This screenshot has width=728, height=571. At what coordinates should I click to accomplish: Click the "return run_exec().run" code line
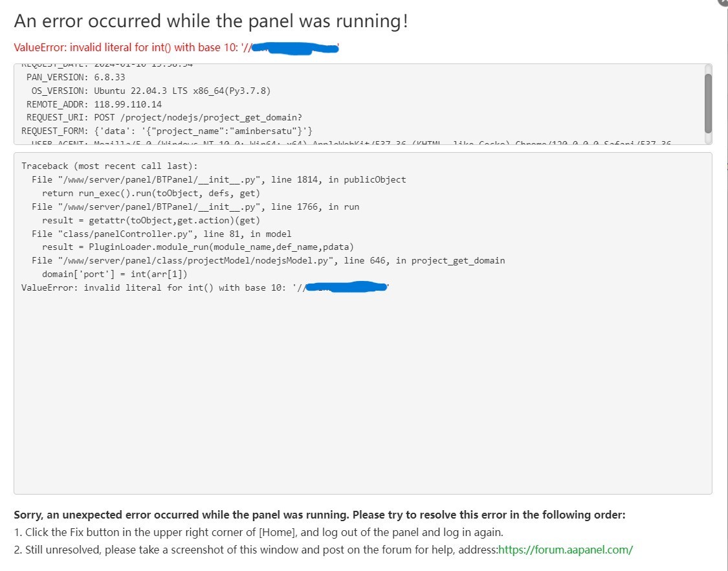tap(151, 193)
